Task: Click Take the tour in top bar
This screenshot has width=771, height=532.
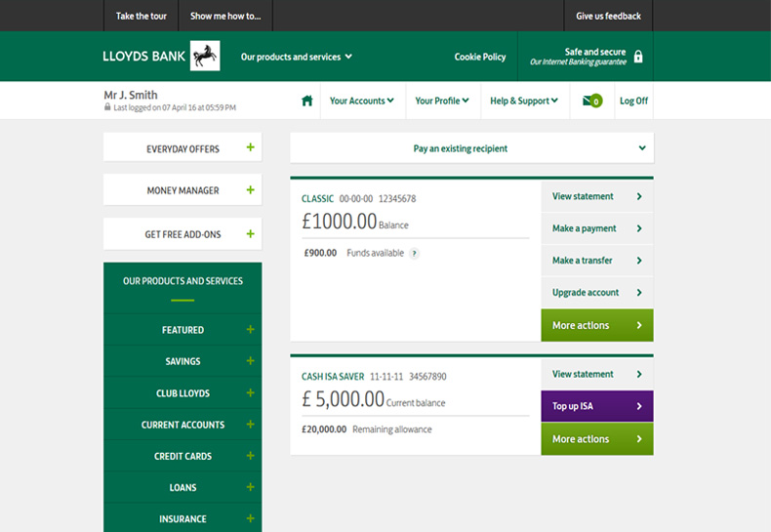Action: click(x=142, y=16)
